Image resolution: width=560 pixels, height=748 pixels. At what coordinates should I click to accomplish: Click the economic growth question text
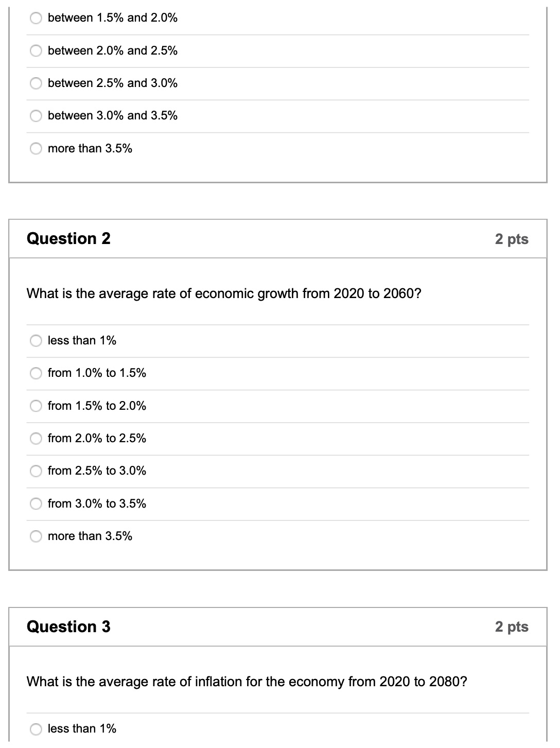223,293
